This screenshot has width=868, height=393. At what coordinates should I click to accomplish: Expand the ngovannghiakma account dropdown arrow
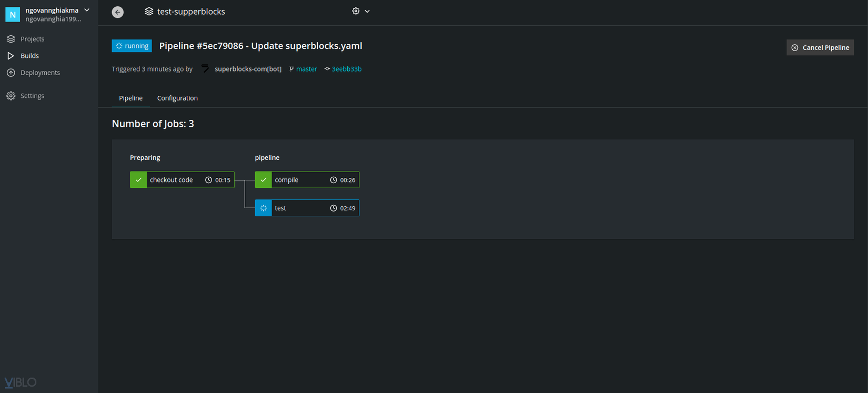87,10
